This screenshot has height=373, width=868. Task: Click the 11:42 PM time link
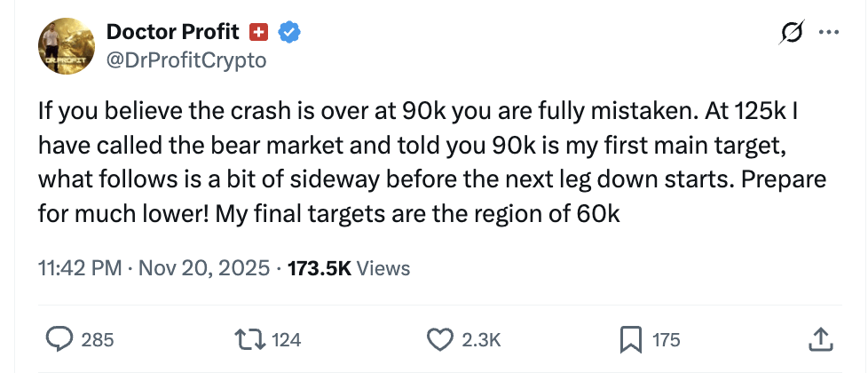[x=80, y=267]
